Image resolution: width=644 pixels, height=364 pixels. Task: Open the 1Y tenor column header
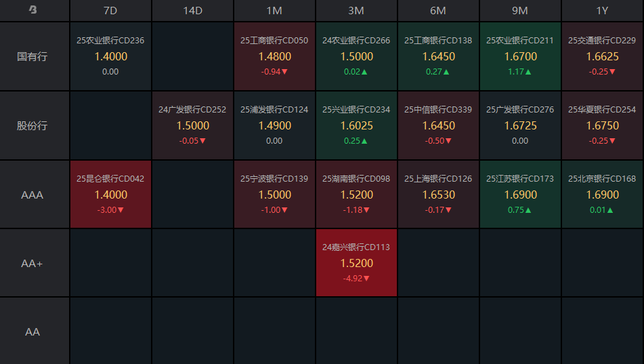coord(602,11)
